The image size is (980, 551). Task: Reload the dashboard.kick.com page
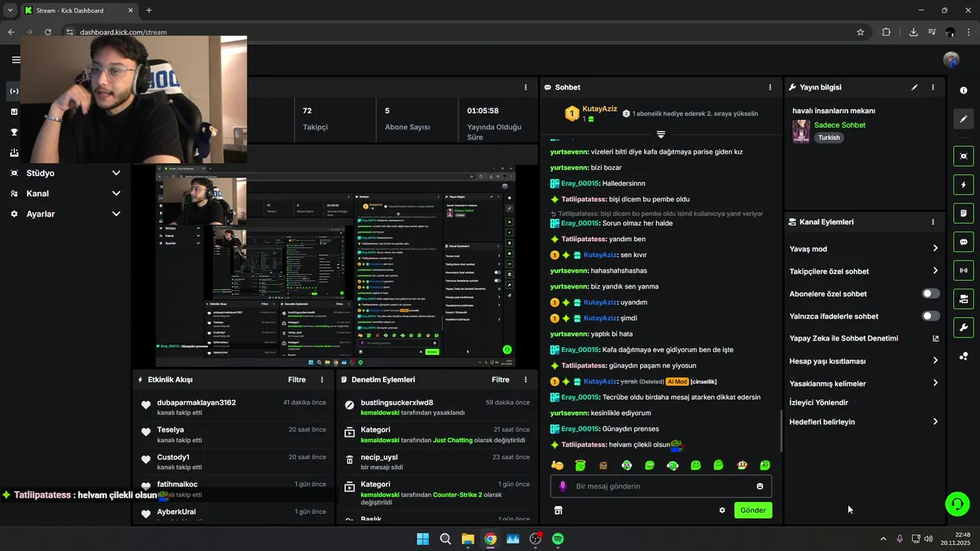coord(47,32)
